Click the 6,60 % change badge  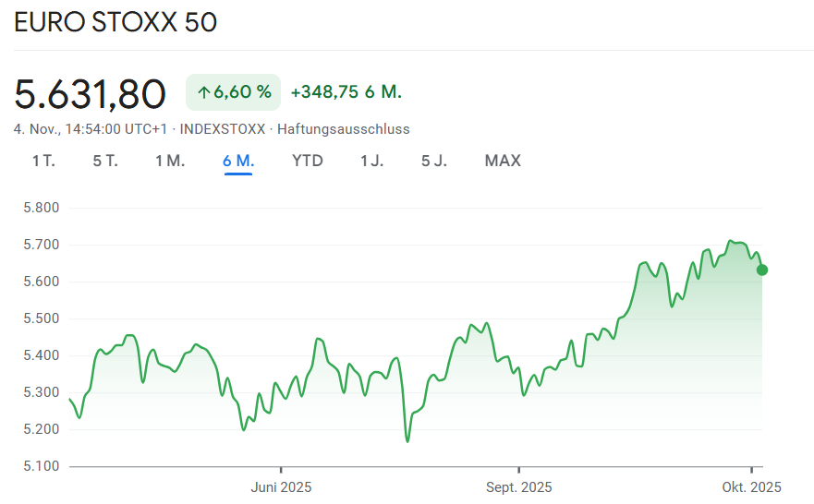coord(234,92)
